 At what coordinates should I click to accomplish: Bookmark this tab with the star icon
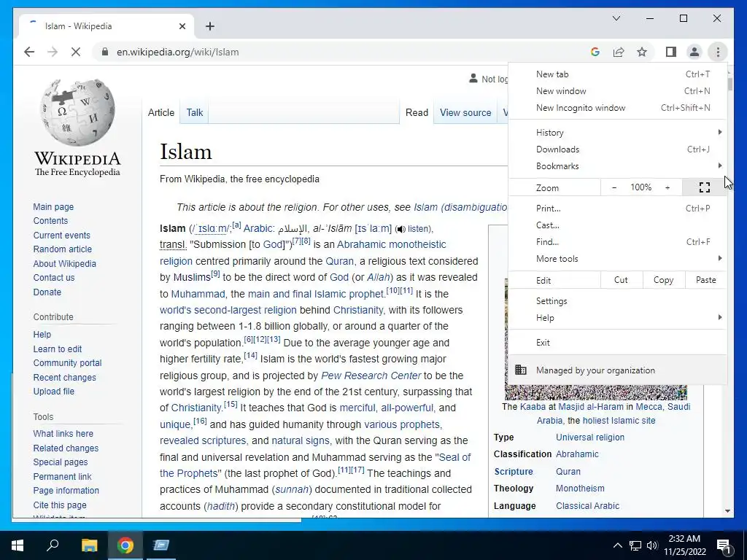(642, 52)
